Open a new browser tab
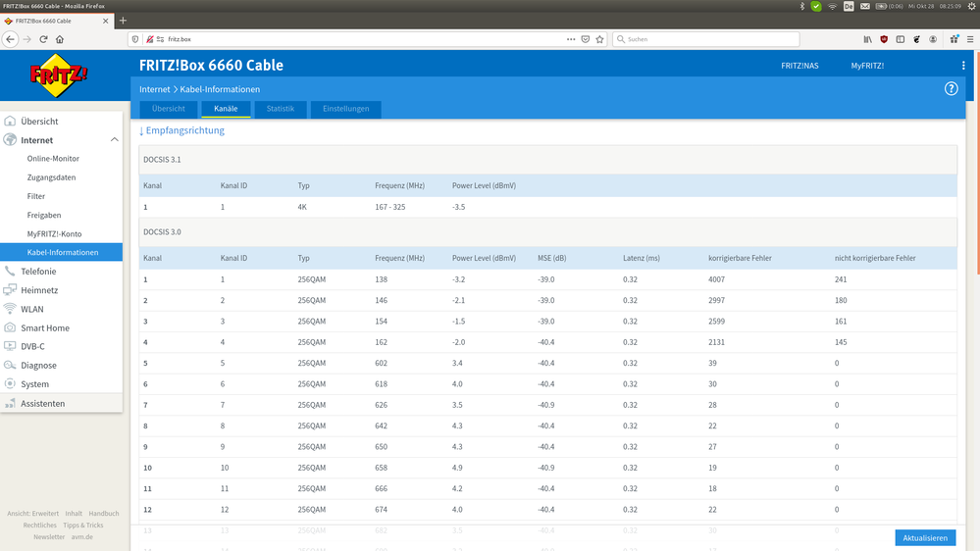 (x=123, y=21)
